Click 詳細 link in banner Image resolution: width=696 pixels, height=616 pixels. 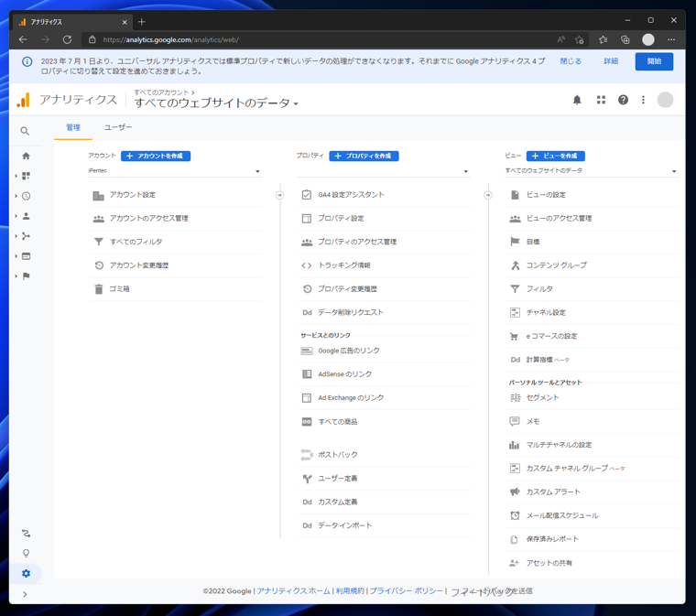point(611,61)
